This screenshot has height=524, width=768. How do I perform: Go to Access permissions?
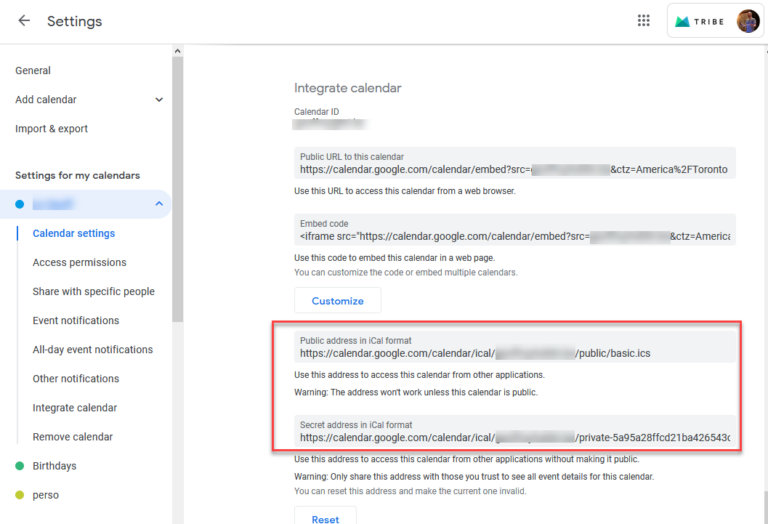[79, 262]
